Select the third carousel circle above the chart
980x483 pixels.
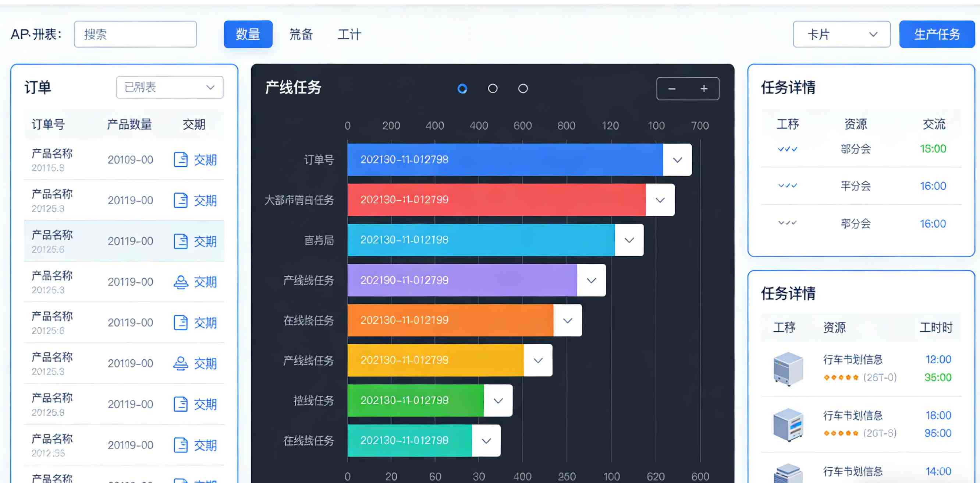pos(523,88)
